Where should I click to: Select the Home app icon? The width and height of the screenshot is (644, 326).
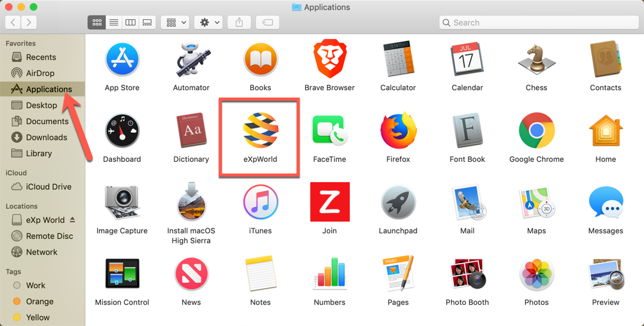(x=606, y=132)
